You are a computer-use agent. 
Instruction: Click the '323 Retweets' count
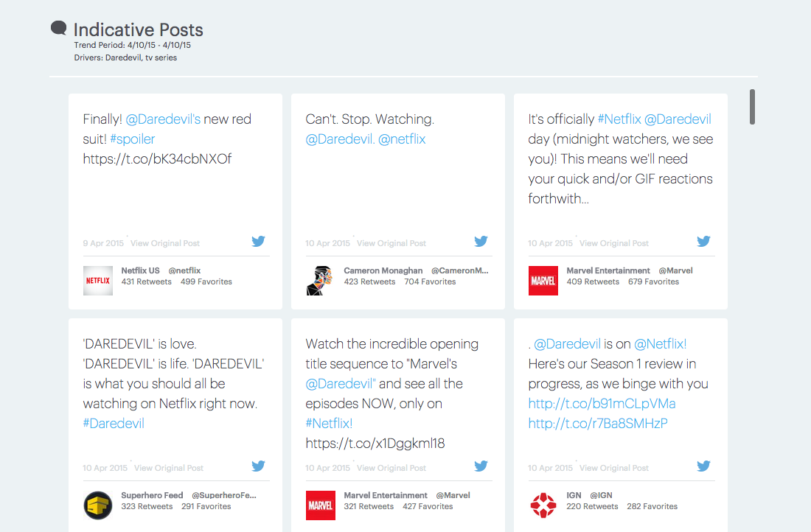pos(147,507)
